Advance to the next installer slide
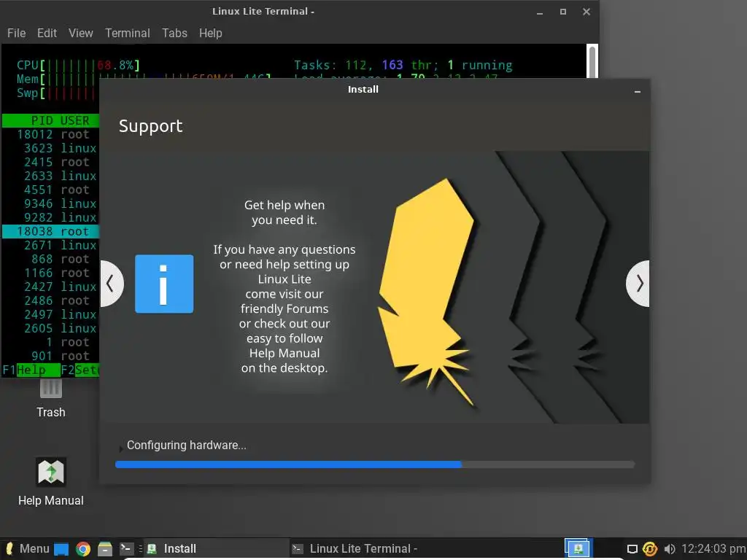This screenshot has height=560, width=747. 638,284
